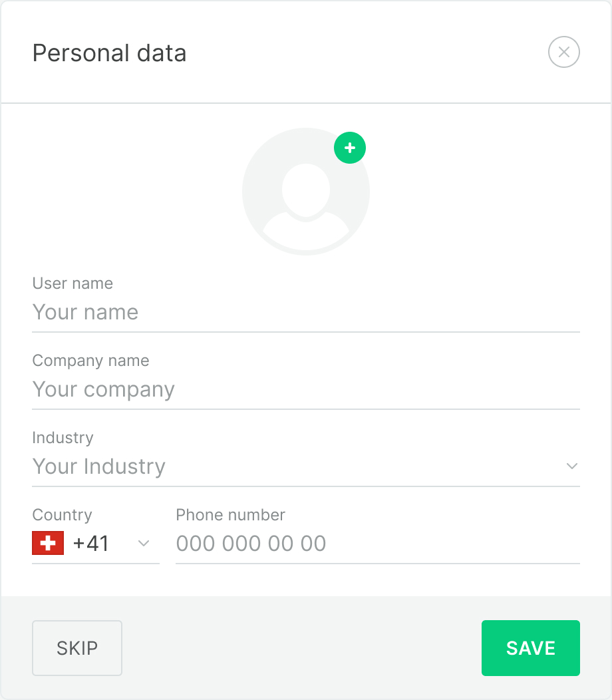Click the "Phone number" field label
The height and width of the screenshot is (700, 612).
(230, 515)
